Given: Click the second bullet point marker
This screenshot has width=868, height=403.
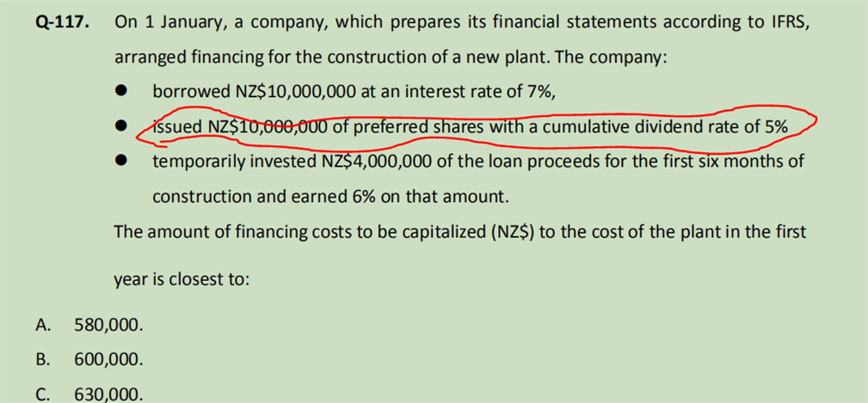Looking at the screenshot, I should click(x=123, y=126).
